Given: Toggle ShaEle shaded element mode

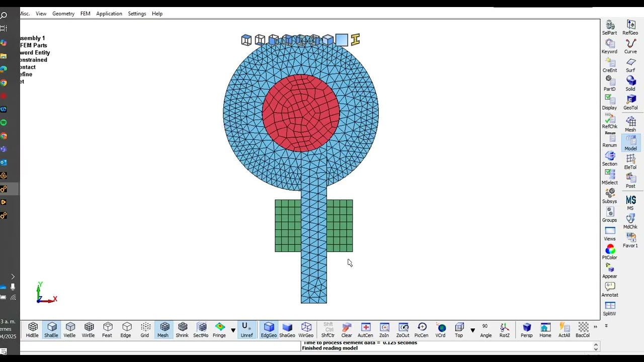Looking at the screenshot, I should click(x=51, y=330).
